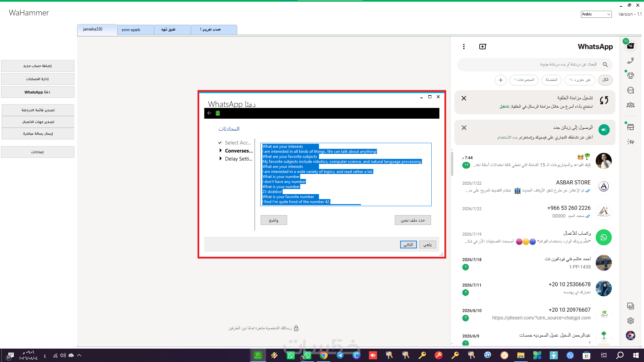This screenshot has width=644, height=362.
Task: Show hidden tray icons chevron
Action: pos(79,355)
